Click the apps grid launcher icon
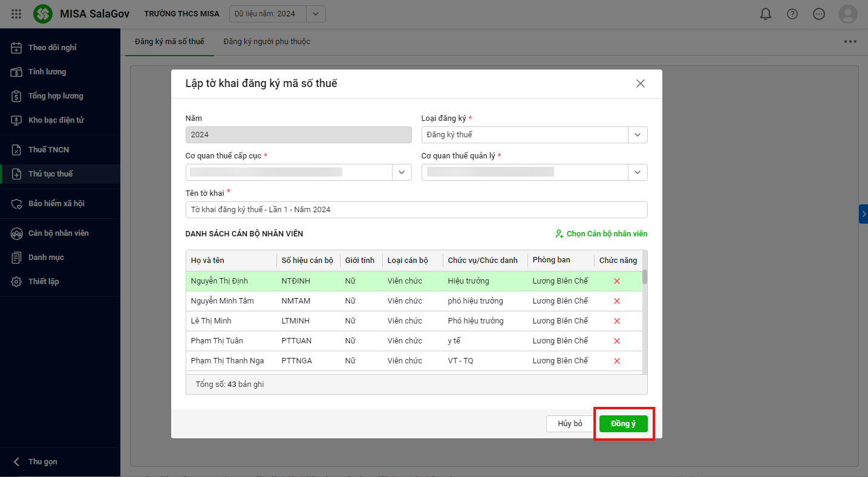Screen dimensions: 868x477 coord(16,14)
